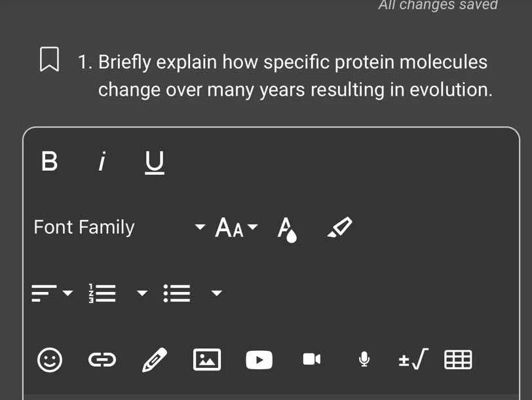
Task: Open the drawing pencil tool
Action: 155,359
